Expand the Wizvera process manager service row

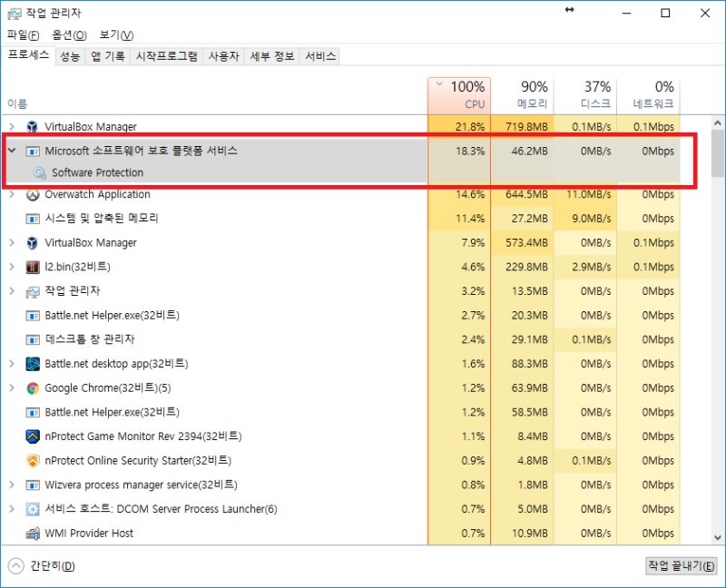tap(12, 485)
